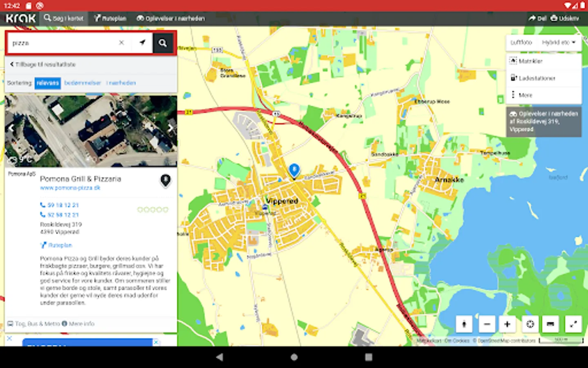This screenshot has width=588, height=368.
Task: Open Ruteplan link under the address
Action: (56, 245)
